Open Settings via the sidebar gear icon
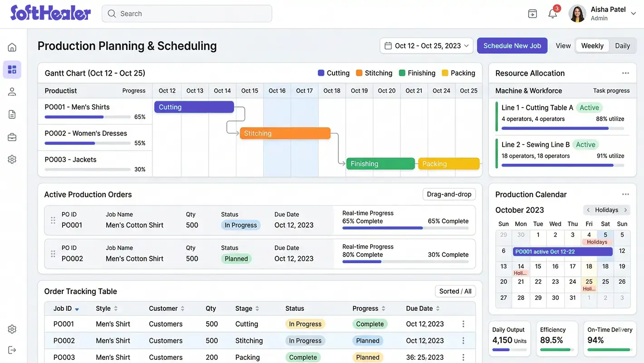This screenshot has width=644, height=363. coord(12,159)
